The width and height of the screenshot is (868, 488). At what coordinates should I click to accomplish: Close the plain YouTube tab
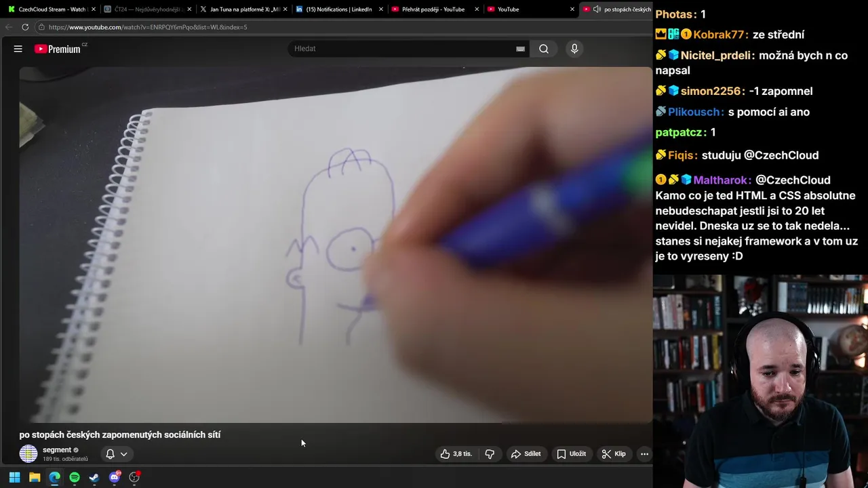[x=572, y=9]
